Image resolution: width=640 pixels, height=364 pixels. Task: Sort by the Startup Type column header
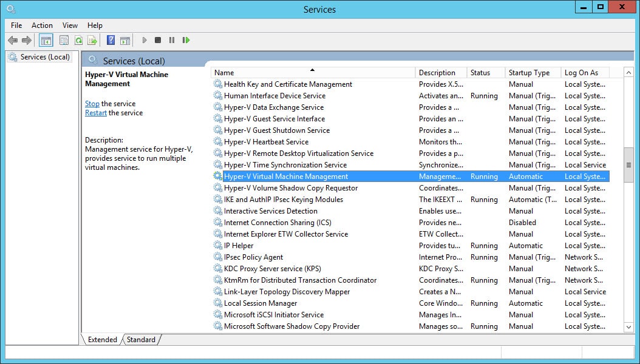(x=533, y=73)
